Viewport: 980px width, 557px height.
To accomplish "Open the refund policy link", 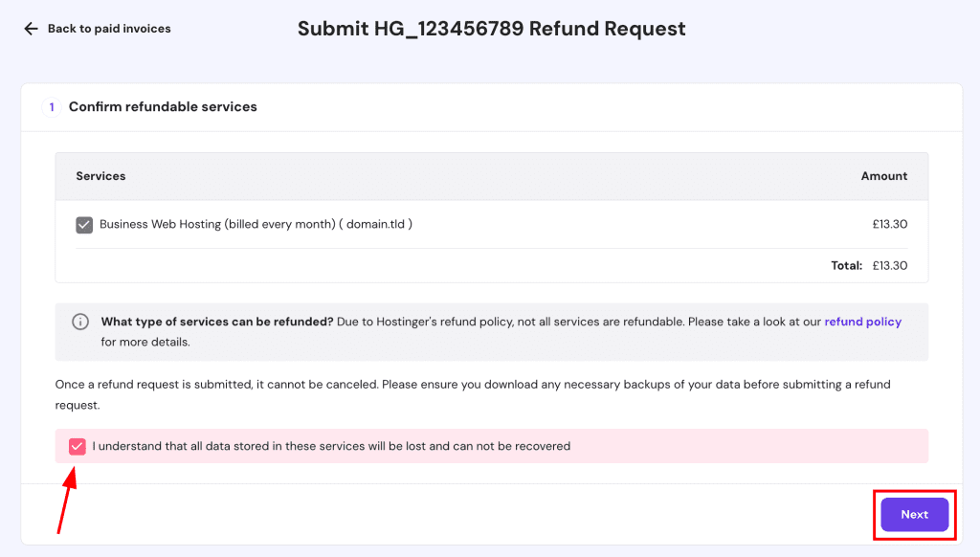I will point(862,323).
